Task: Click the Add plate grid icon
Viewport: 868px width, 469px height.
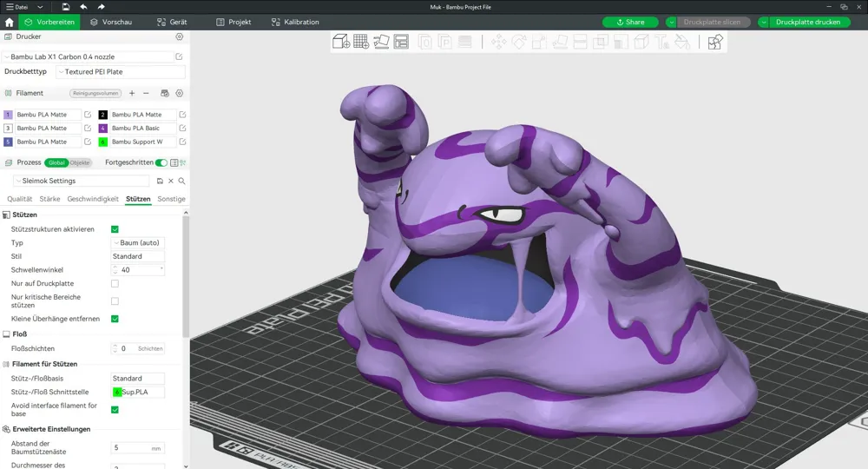Action: click(x=361, y=42)
